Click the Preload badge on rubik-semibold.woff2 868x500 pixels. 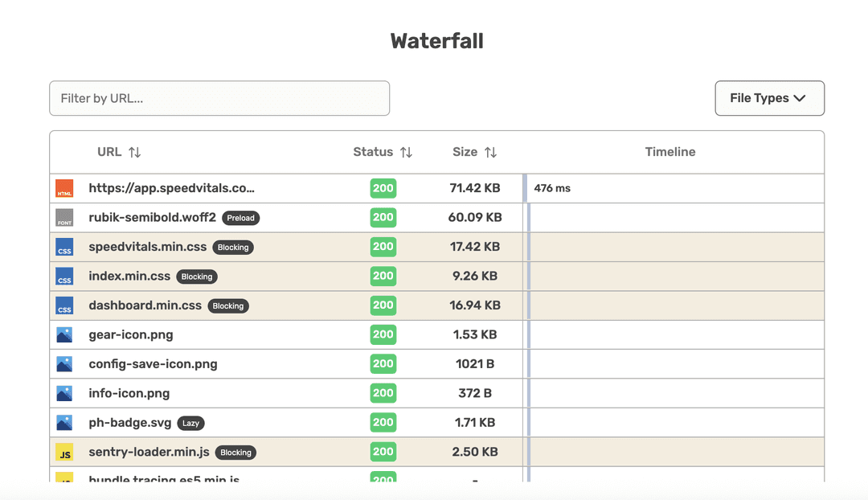coord(241,218)
